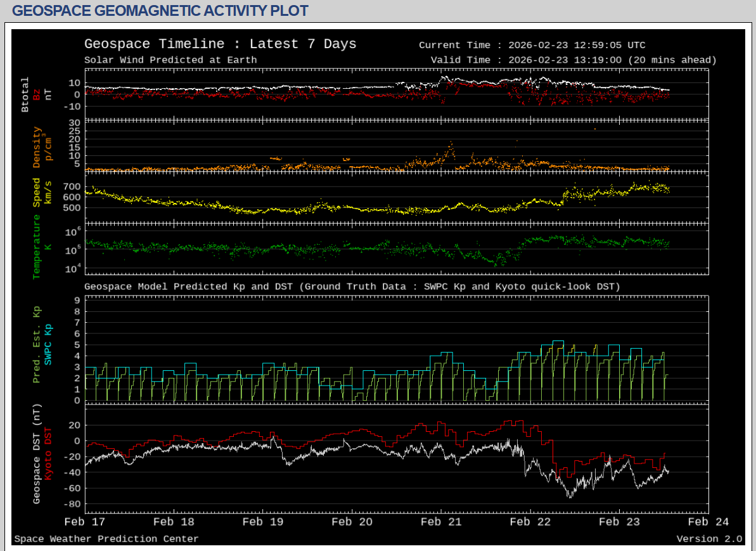
Task: Click the Valid Time 20 mins ahead readout
Action: coord(573,60)
